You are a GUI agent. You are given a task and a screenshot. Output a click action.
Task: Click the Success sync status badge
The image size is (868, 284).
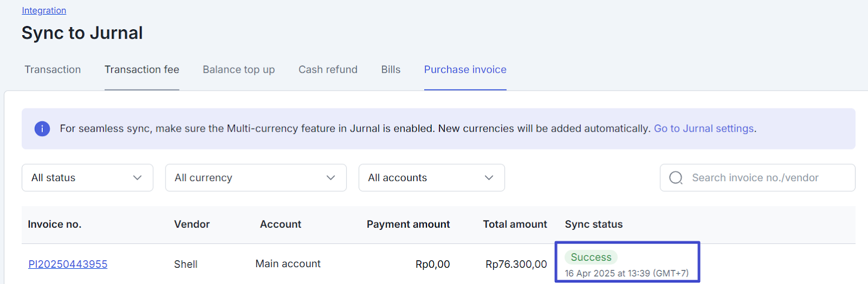pyautogui.click(x=591, y=257)
